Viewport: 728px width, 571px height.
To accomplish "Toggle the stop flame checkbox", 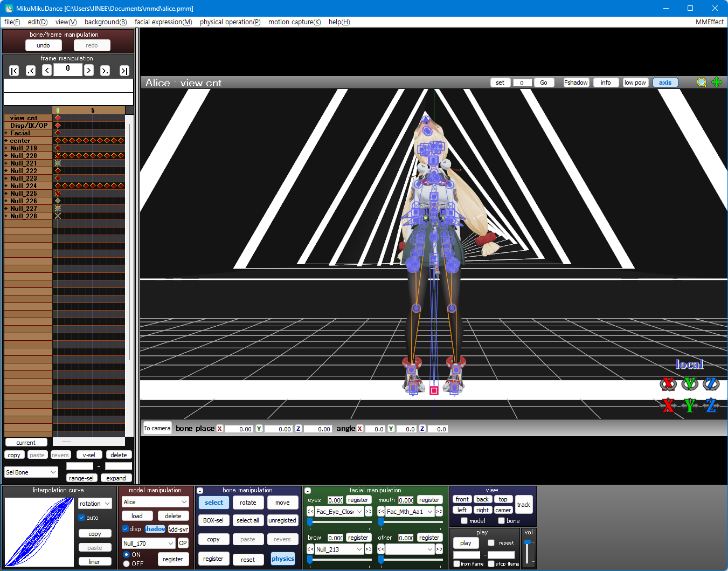I will click(x=491, y=563).
